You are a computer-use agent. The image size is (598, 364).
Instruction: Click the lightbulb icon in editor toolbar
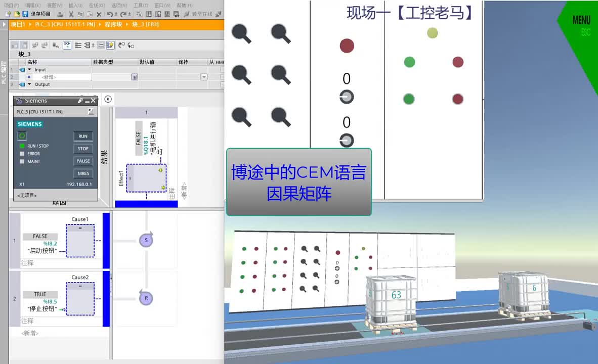(x=110, y=45)
